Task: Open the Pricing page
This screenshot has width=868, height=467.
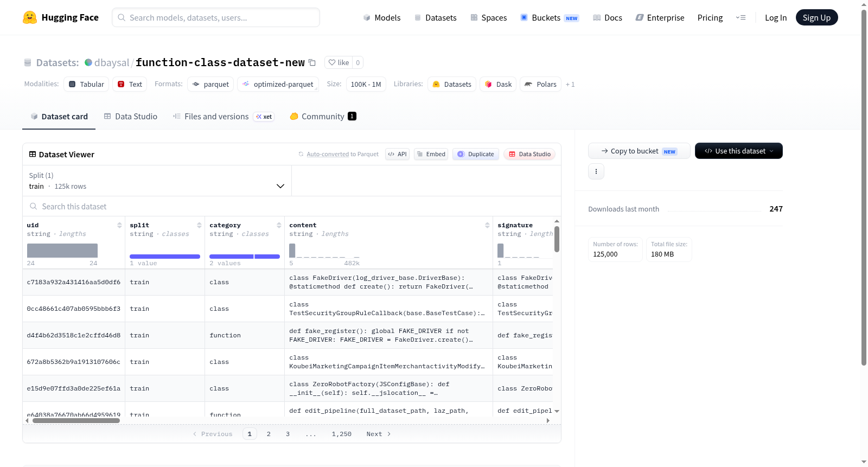Action: click(x=710, y=17)
